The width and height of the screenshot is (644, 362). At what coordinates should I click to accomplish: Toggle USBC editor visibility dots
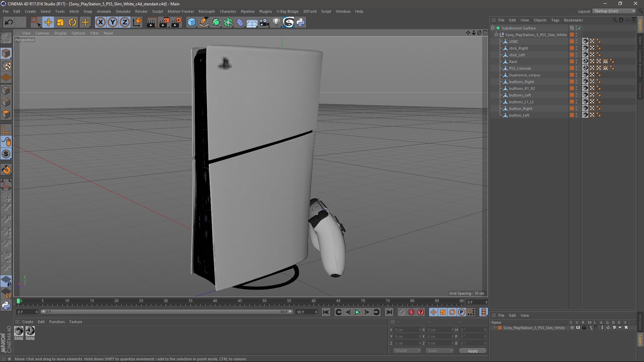coord(577,42)
